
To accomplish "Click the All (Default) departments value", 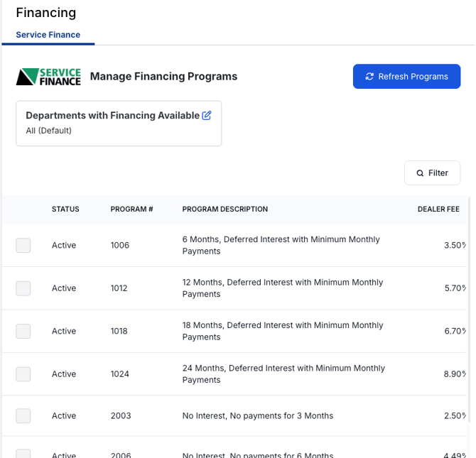I will [x=48, y=131].
